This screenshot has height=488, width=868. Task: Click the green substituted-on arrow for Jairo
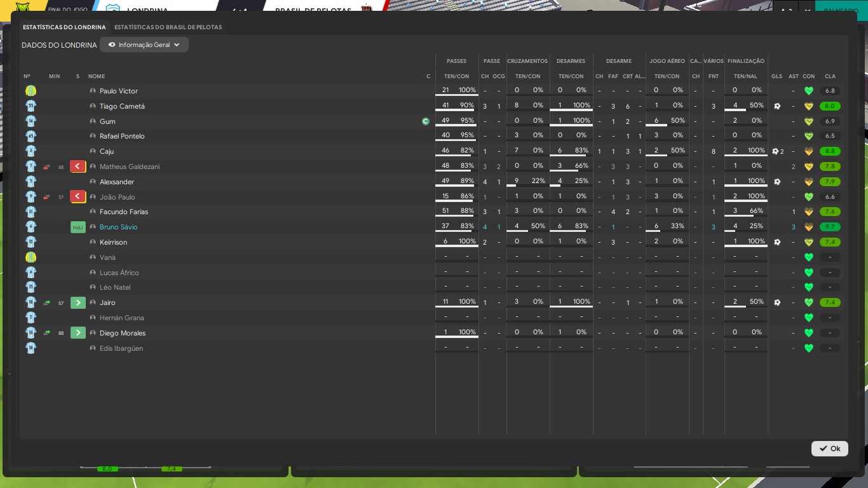tap(78, 302)
